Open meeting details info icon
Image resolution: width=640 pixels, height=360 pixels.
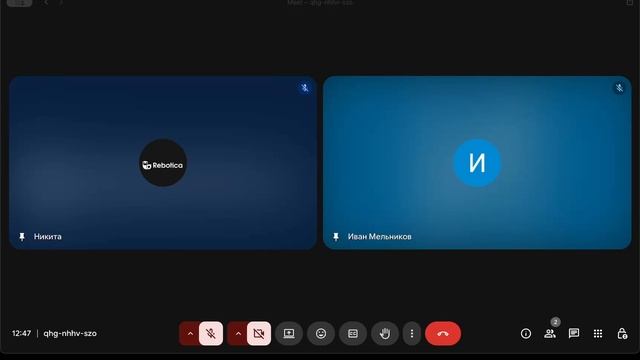tap(526, 333)
